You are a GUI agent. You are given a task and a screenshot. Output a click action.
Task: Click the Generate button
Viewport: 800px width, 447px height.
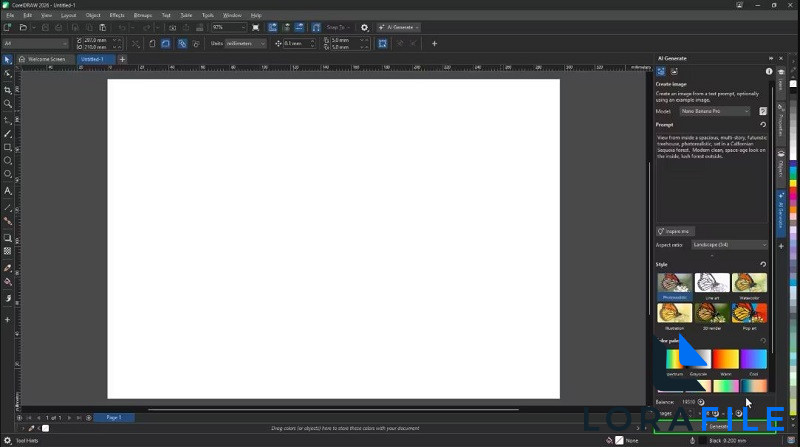pyautogui.click(x=714, y=426)
